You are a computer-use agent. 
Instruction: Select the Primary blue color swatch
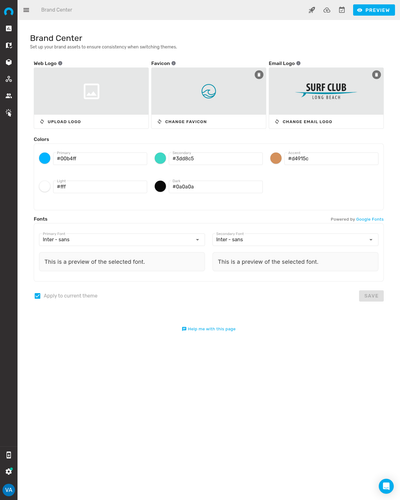pyautogui.click(x=45, y=158)
